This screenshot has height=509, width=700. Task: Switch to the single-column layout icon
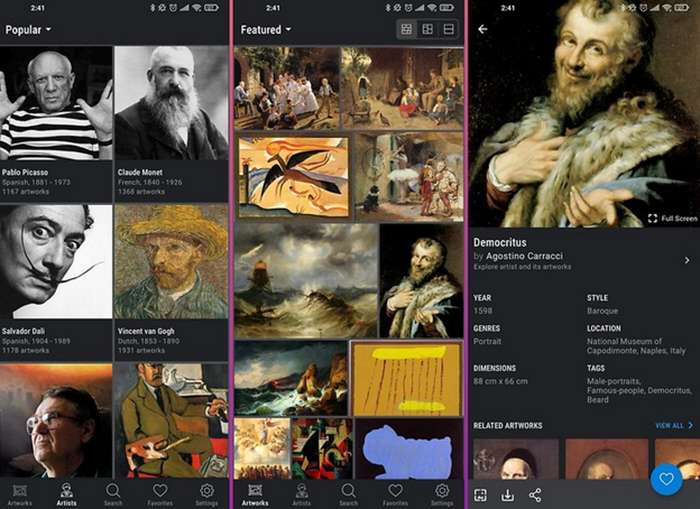click(x=448, y=29)
